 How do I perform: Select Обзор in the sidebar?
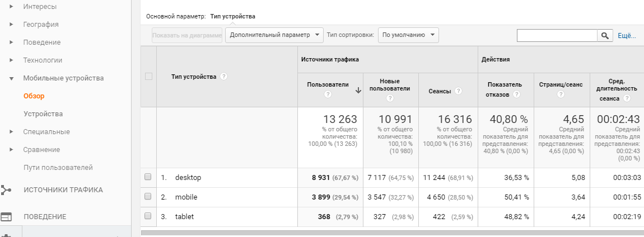(x=34, y=96)
